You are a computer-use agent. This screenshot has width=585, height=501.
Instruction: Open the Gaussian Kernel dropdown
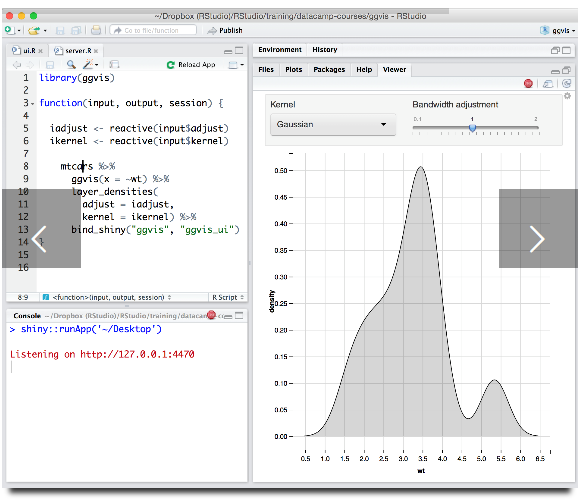pos(333,125)
